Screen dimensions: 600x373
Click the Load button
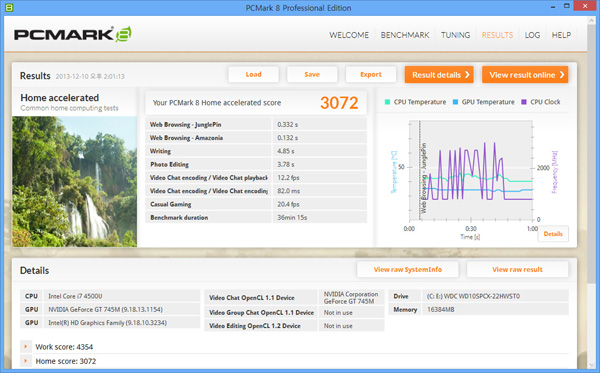point(253,75)
